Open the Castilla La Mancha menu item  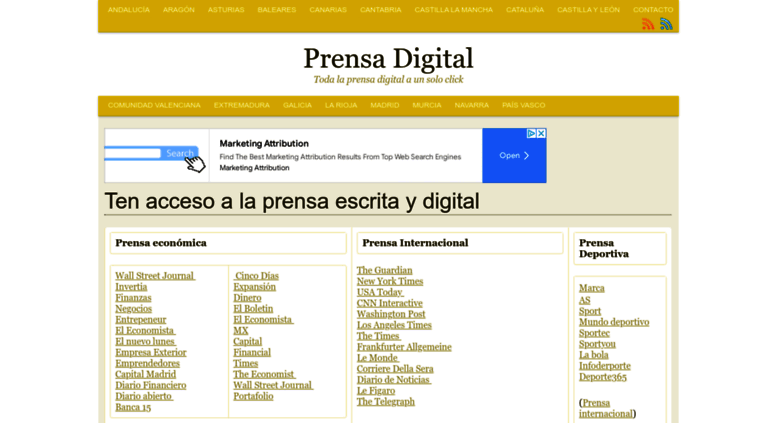(453, 9)
